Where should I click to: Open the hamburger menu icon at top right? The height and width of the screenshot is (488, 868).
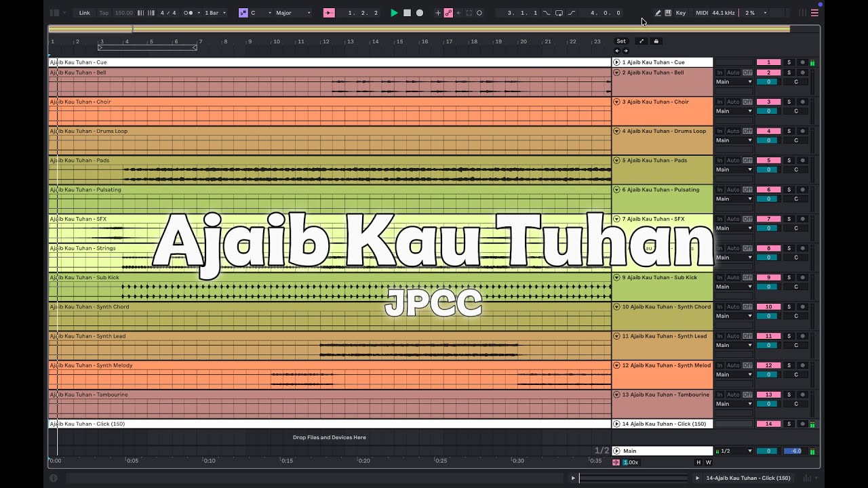(814, 13)
